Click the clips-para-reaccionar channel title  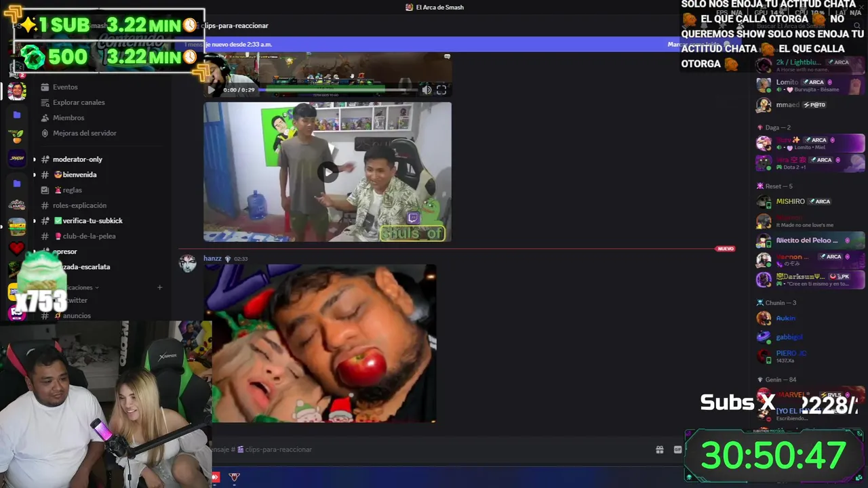point(235,26)
